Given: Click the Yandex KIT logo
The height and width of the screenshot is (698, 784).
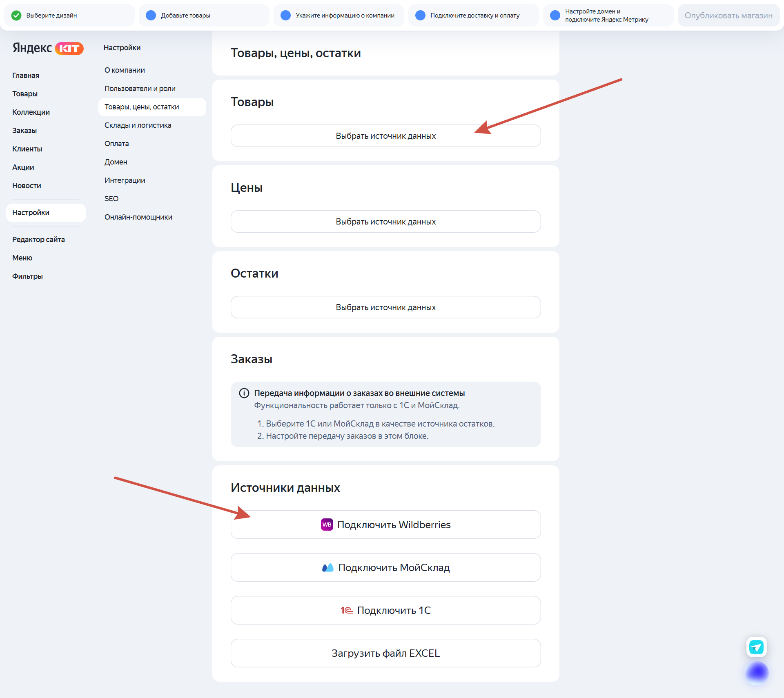Looking at the screenshot, I should (x=48, y=48).
